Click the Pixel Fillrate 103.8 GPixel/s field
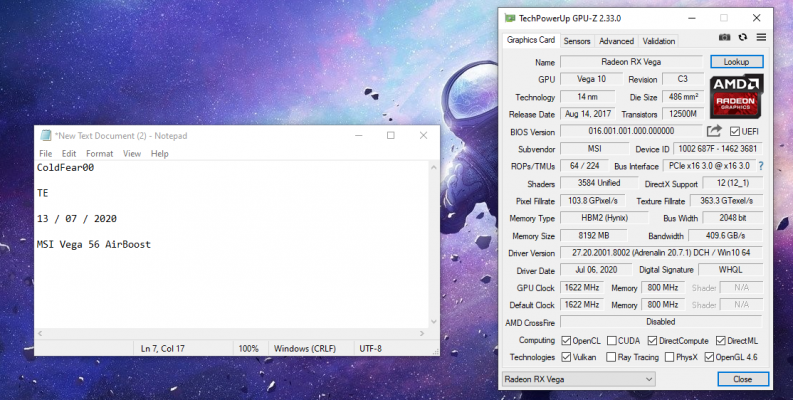Screen dimensions: 793x400 tap(593, 201)
